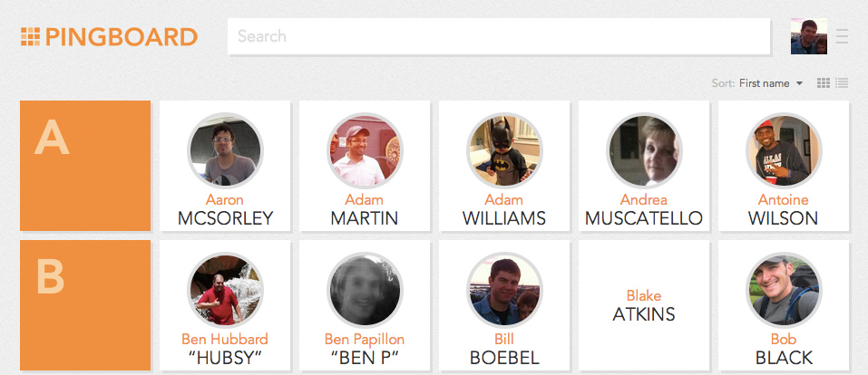
Task: Click the Andrea Muscatello name link
Action: pos(644,209)
